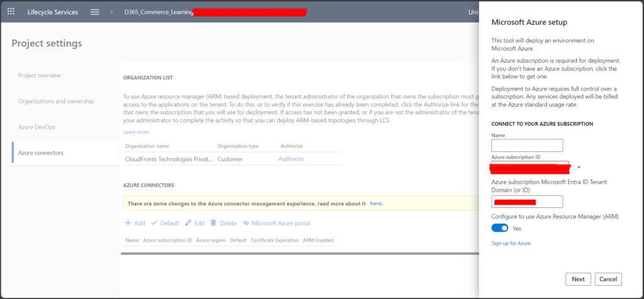Open the Learn more link
This screenshot has height=299, width=644.
click(136, 132)
